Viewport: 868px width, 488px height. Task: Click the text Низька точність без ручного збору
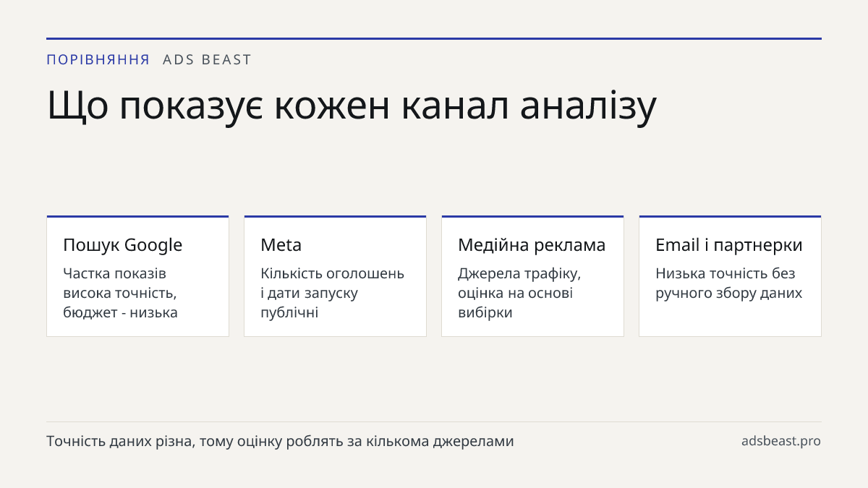pos(729,283)
